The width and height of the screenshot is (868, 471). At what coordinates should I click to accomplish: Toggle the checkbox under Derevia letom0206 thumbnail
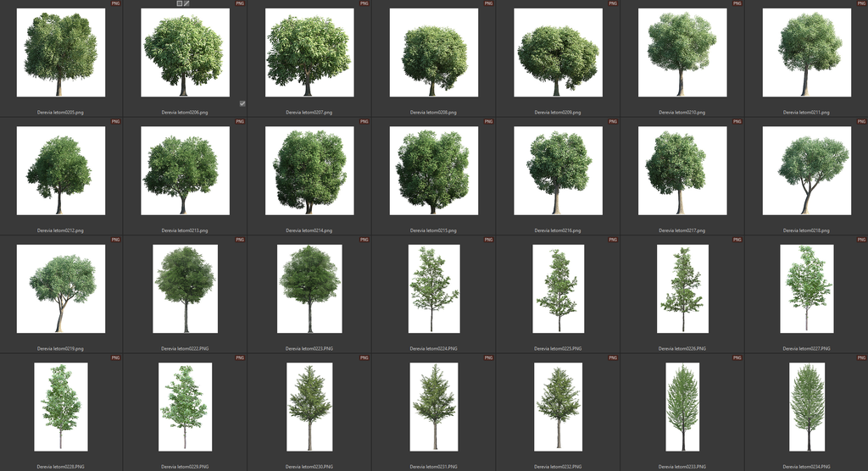(x=242, y=103)
